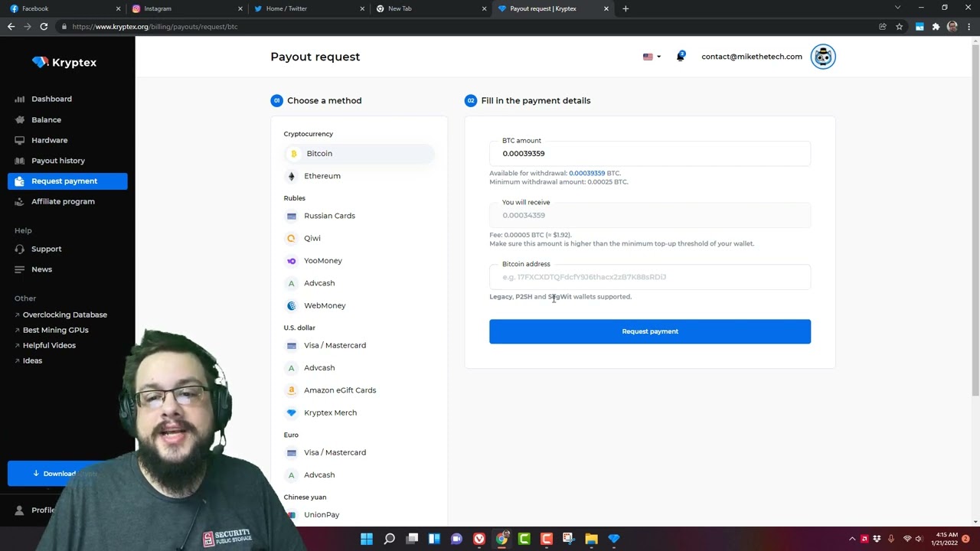This screenshot has width=980, height=551.
Task: Open Task View on taskbar
Action: click(x=412, y=539)
